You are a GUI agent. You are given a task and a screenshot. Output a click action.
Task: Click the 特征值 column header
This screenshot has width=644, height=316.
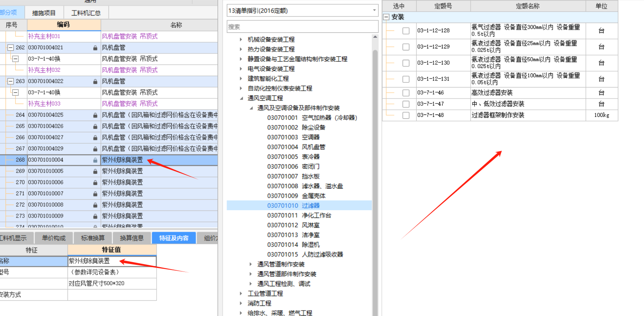[112, 250]
